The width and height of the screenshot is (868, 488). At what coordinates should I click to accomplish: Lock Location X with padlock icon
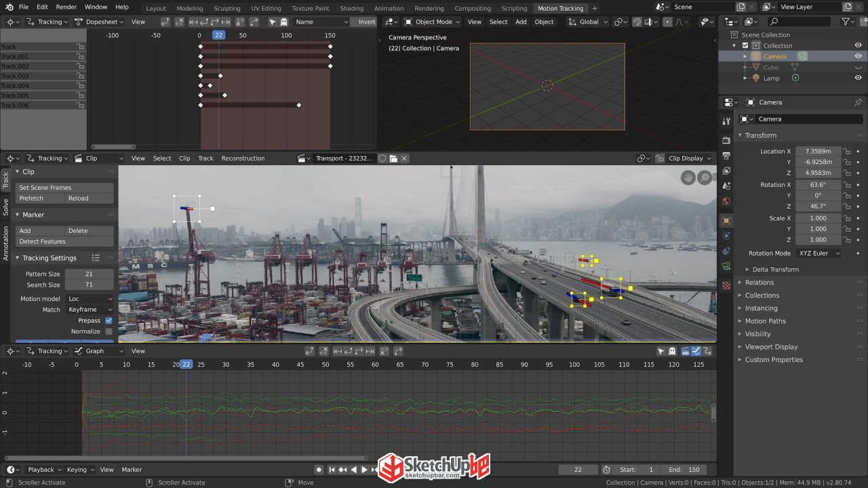point(847,152)
